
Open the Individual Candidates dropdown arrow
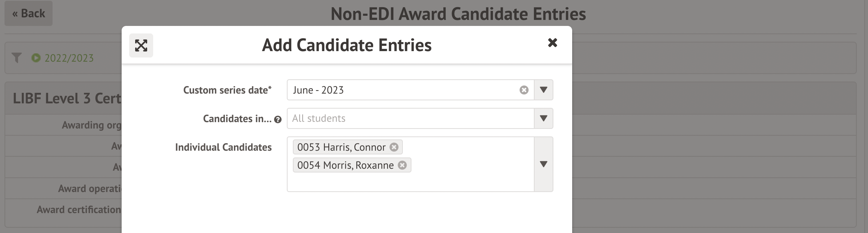click(543, 164)
